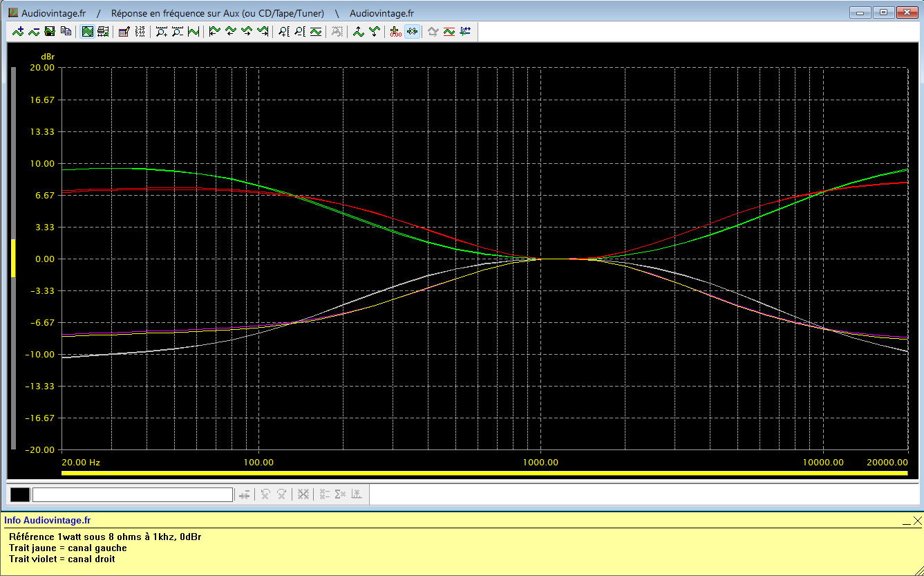Click the save curve icon with floppy disk
The width and height of the screenshot is (924, 576).
coord(50,31)
